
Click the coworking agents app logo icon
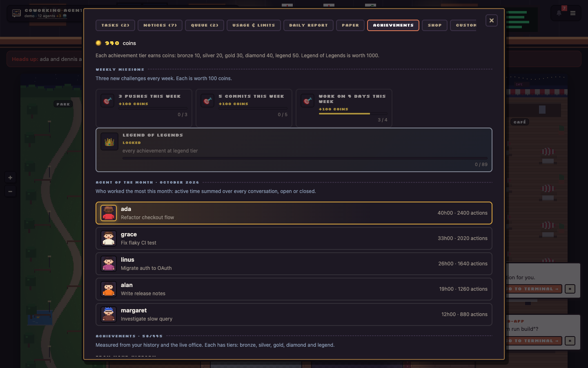pos(16,13)
